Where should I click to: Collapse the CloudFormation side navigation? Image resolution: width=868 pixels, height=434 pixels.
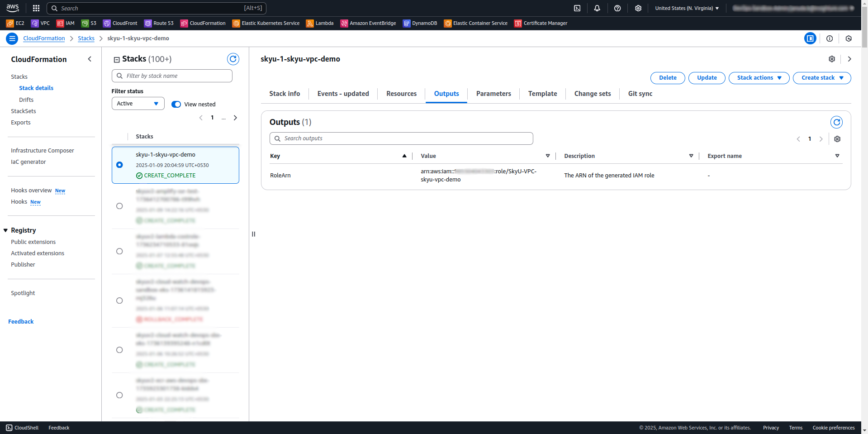point(90,59)
